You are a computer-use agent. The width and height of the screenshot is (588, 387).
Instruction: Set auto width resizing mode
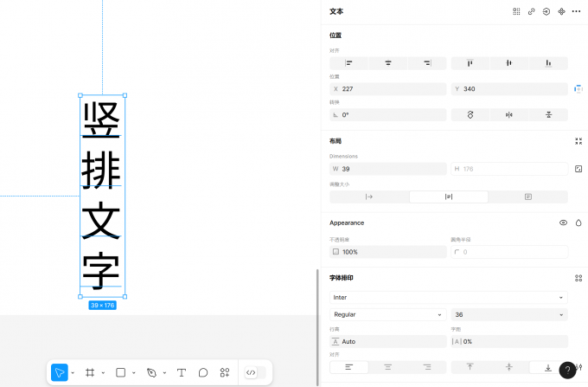pos(369,197)
